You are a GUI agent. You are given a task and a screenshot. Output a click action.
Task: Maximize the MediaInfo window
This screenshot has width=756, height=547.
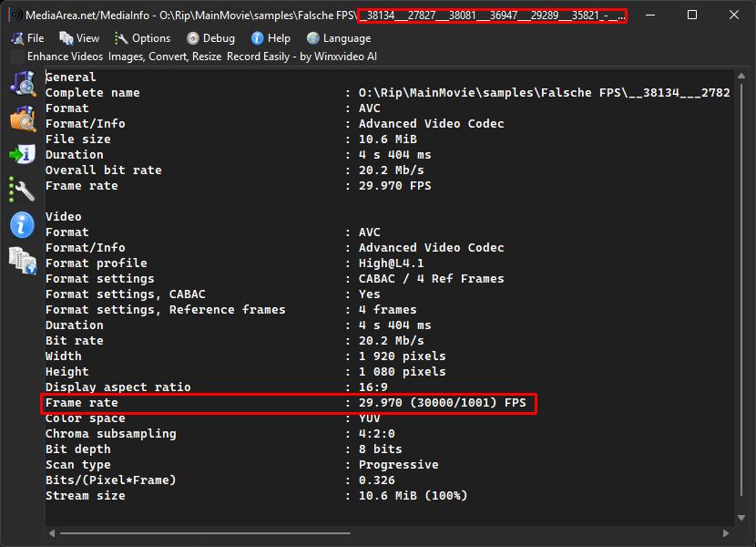pyautogui.click(x=692, y=15)
